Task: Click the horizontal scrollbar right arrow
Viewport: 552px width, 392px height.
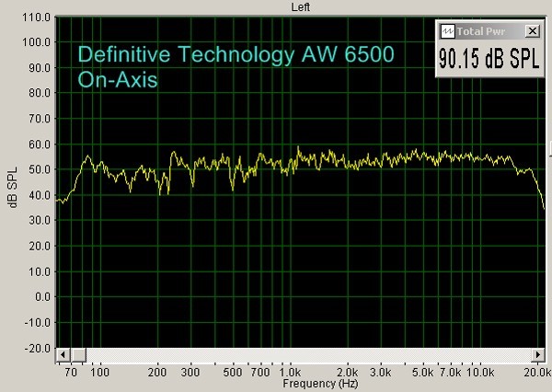Action: [538, 354]
